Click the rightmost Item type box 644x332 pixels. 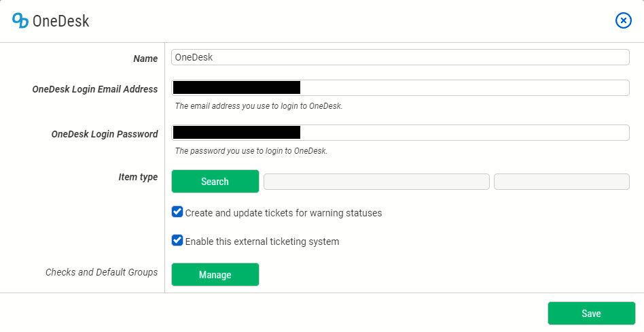561,182
